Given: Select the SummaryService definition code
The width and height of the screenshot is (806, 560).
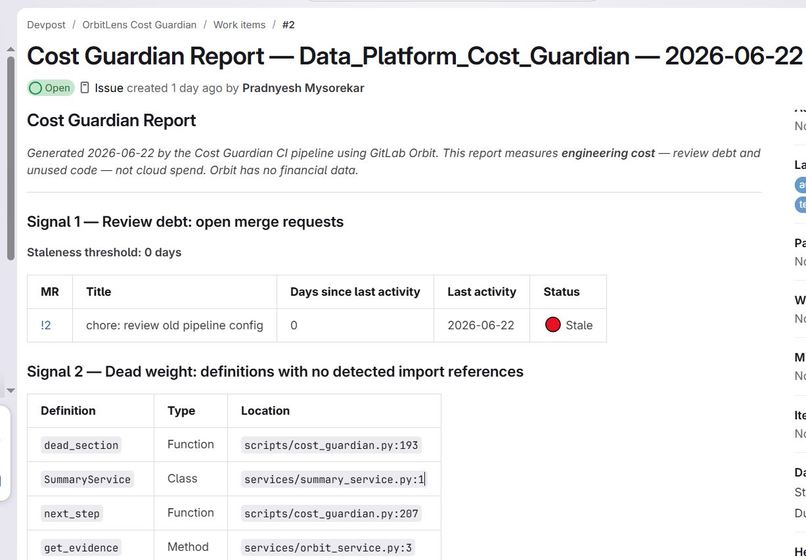Looking at the screenshot, I should [87, 479].
